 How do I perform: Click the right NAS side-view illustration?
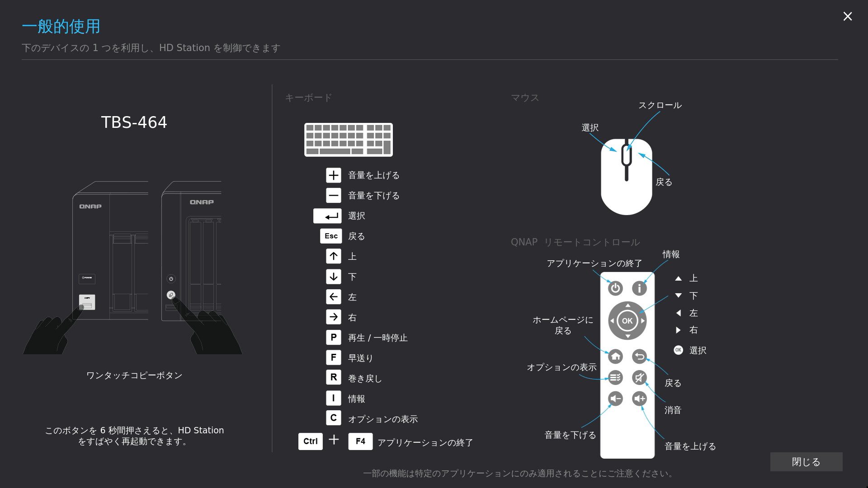(191, 251)
